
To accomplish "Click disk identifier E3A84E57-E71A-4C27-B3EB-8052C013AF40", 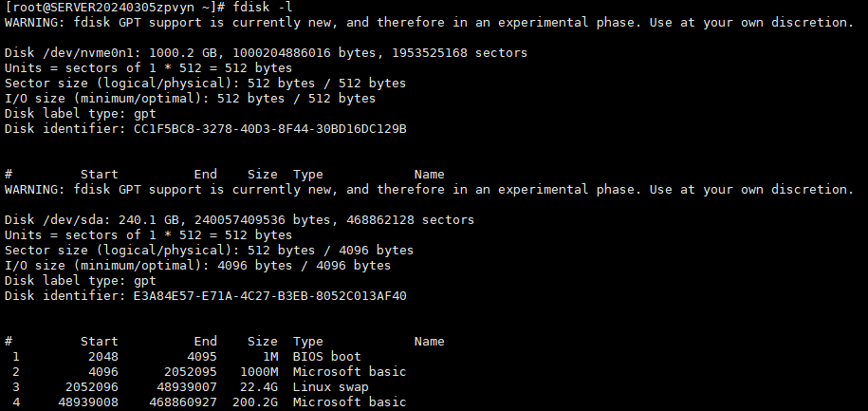I will point(270,296).
